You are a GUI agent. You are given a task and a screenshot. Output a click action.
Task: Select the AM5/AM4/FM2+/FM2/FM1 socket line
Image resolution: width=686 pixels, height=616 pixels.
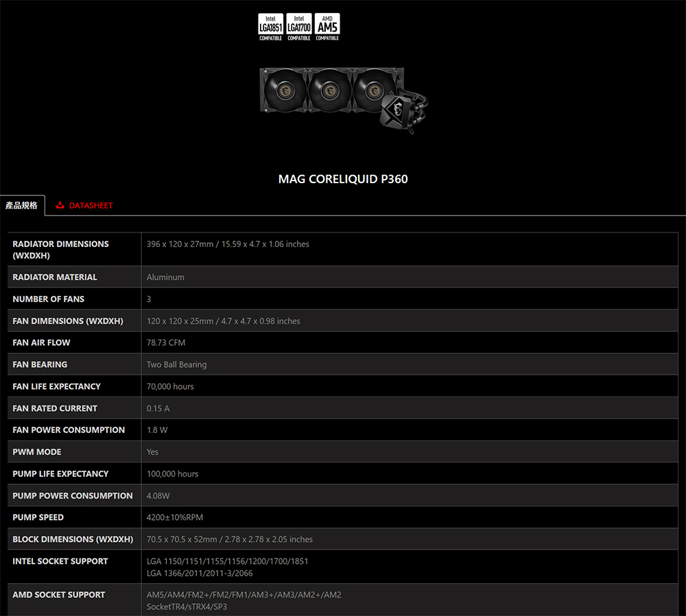(244, 595)
